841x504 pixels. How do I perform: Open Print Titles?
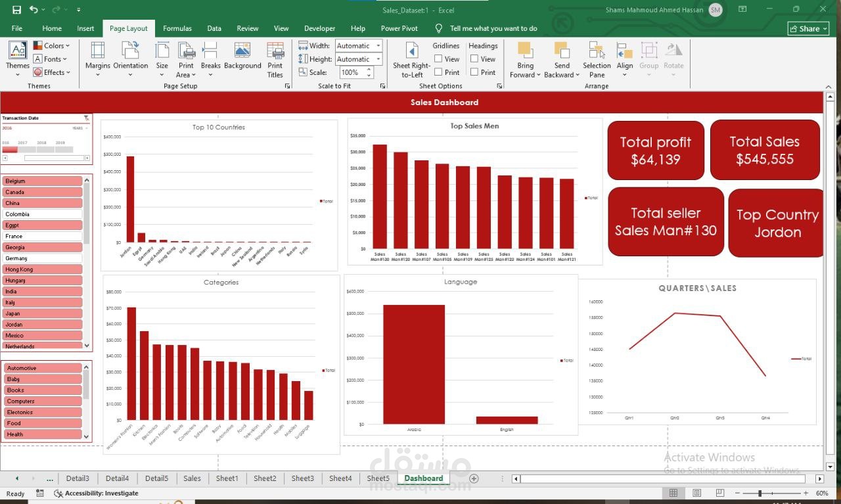pos(275,58)
